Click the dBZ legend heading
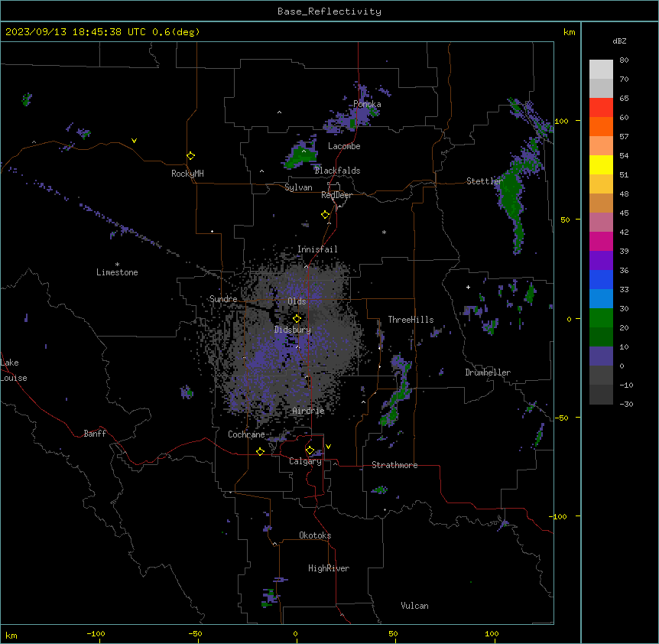Image resolution: width=659 pixels, height=644 pixels. pyautogui.click(x=619, y=41)
